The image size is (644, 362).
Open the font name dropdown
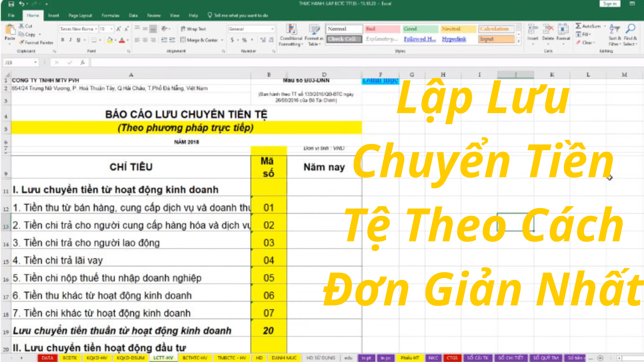pyautogui.click(x=96, y=29)
